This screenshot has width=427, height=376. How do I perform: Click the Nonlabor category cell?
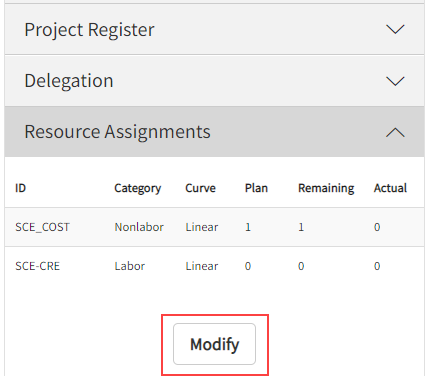coord(139,227)
